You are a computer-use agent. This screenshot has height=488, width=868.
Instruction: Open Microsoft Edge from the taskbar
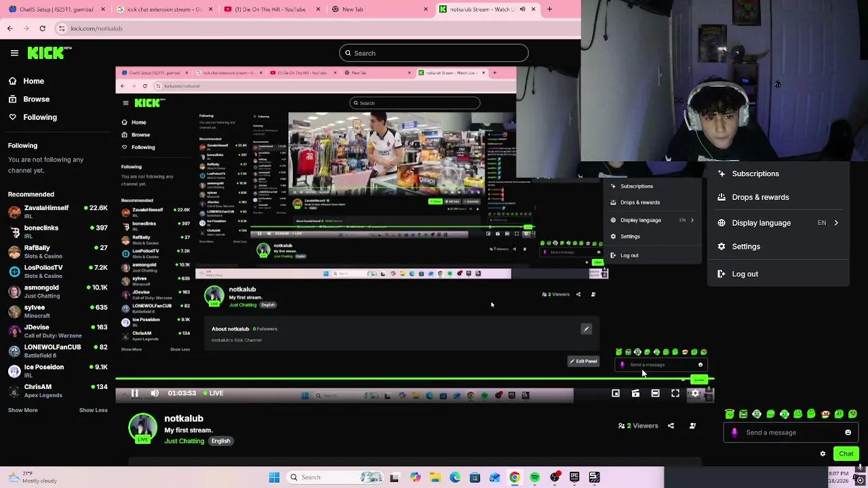(x=455, y=477)
